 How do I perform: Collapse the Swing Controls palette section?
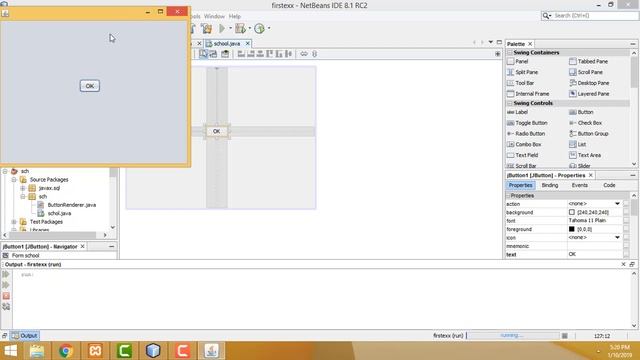(x=510, y=103)
